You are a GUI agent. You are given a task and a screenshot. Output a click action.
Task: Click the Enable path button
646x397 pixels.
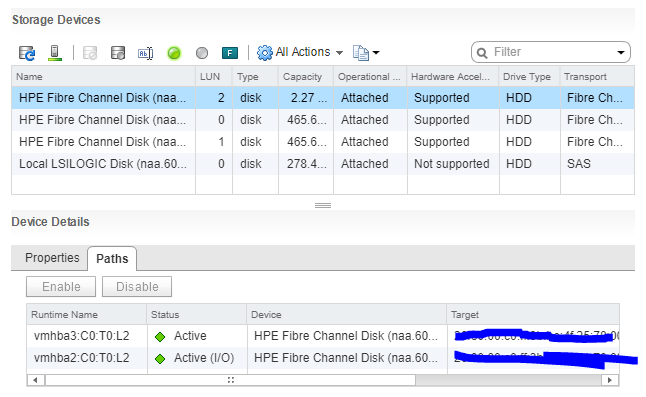(61, 287)
